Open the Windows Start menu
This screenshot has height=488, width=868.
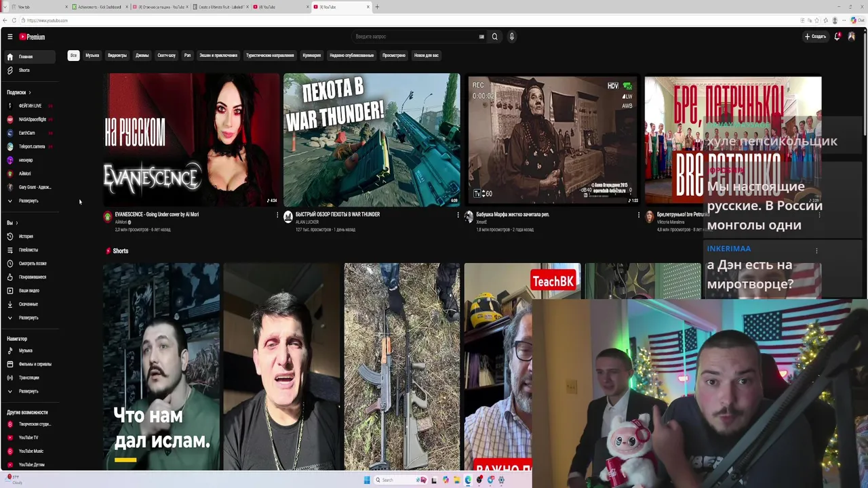[x=367, y=480]
